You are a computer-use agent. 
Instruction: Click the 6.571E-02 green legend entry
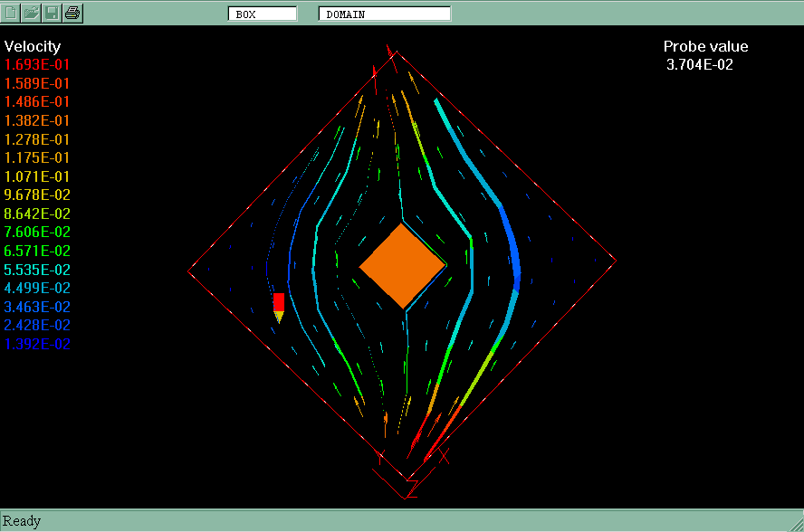coord(37,251)
